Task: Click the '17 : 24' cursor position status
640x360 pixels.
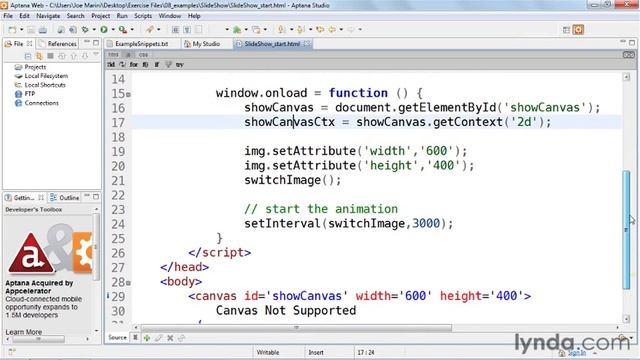Action: (x=366, y=352)
